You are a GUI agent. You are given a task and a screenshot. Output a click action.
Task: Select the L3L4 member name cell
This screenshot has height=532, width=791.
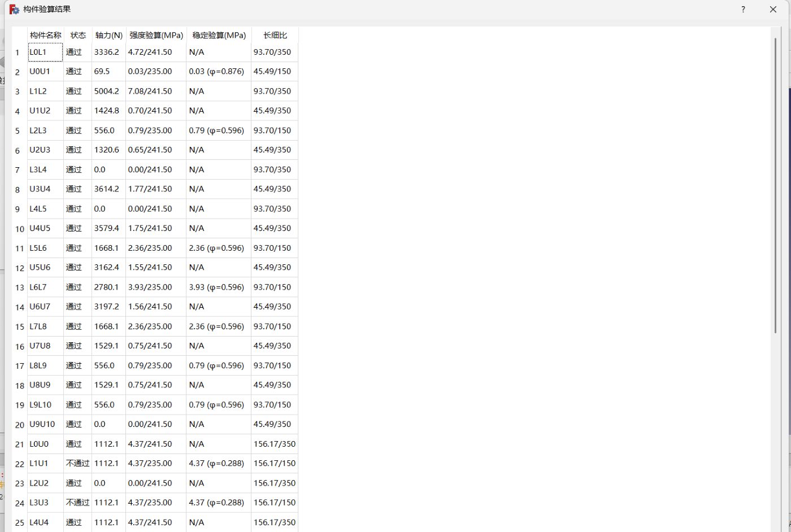pyautogui.click(x=46, y=169)
